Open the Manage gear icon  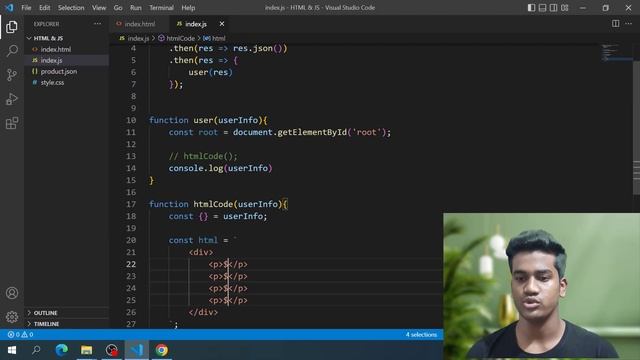[x=12, y=317]
